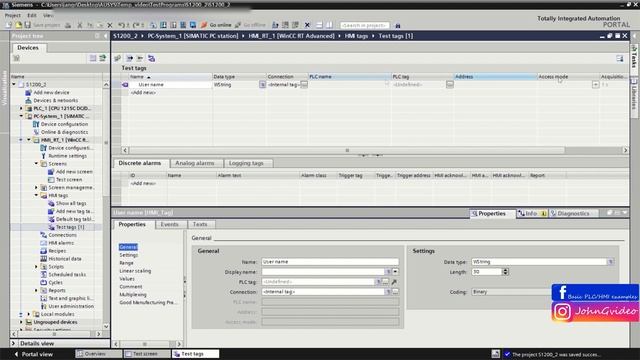Open the Texts tab in inspector
This screenshot has height=360, width=640.
(200, 224)
